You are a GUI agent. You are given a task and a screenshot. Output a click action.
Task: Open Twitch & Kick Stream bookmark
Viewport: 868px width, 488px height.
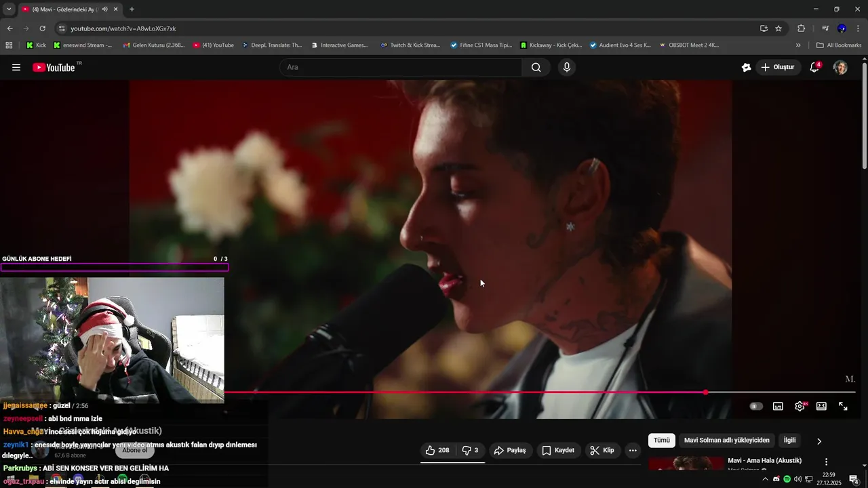pos(411,45)
